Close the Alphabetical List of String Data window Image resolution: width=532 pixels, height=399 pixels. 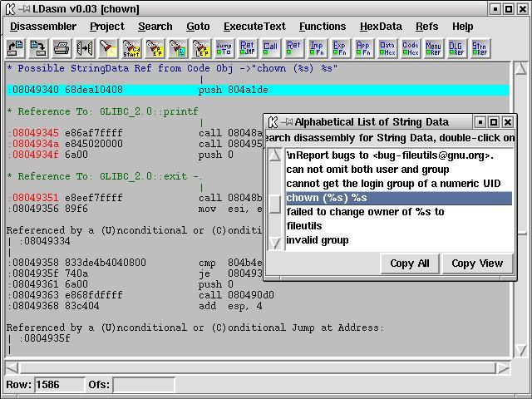508,122
